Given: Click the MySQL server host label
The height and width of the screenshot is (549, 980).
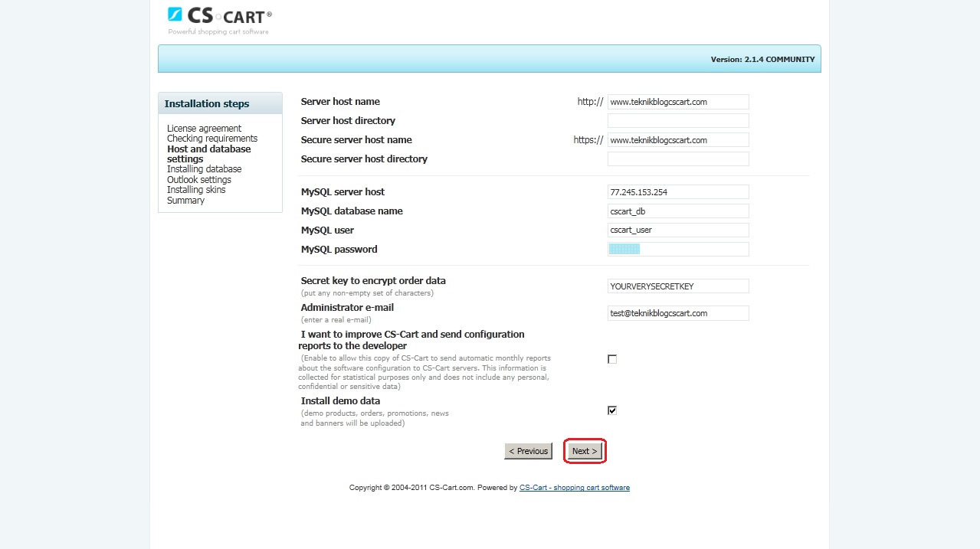Looking at the screenshot, I should 343,192.
